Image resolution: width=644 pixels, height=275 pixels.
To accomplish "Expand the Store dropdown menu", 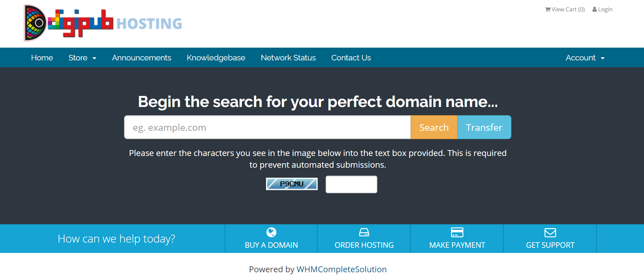I will tap(82, 58).
